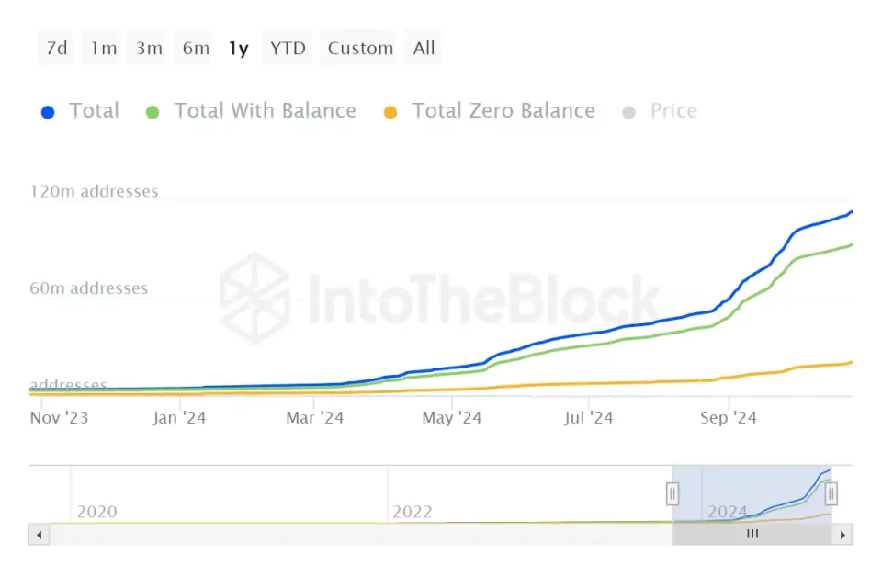The height and width of the screenshot is (588, 882).
Task: Select the 1m time range
Action: click(103, 49)
